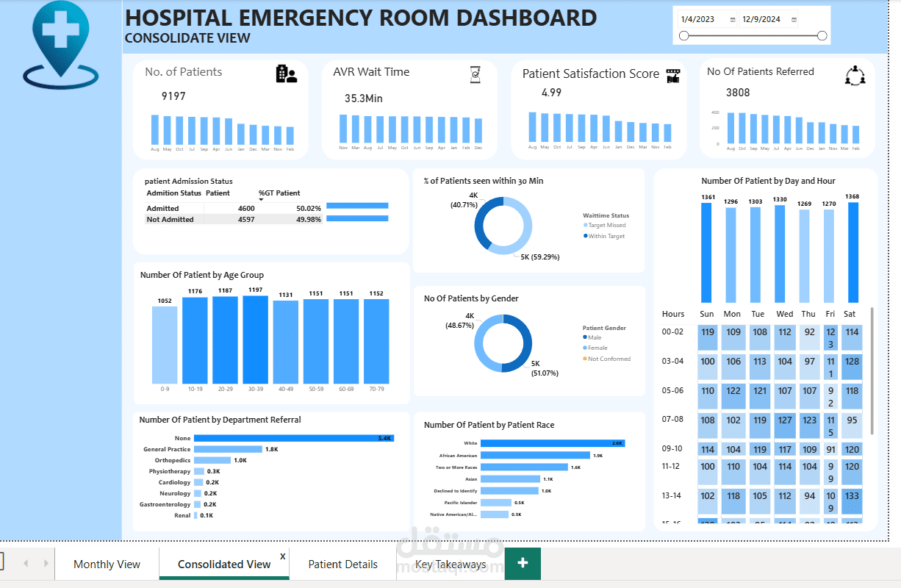The width and height of the screenshot is (901, 588).
Task: Click the heatmap vertical scrollbar
Action: point(872,371)
